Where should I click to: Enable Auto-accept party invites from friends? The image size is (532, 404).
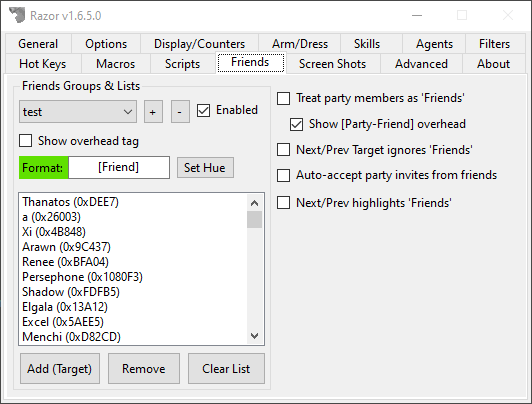pyautogui.click(x=284, y=175)
